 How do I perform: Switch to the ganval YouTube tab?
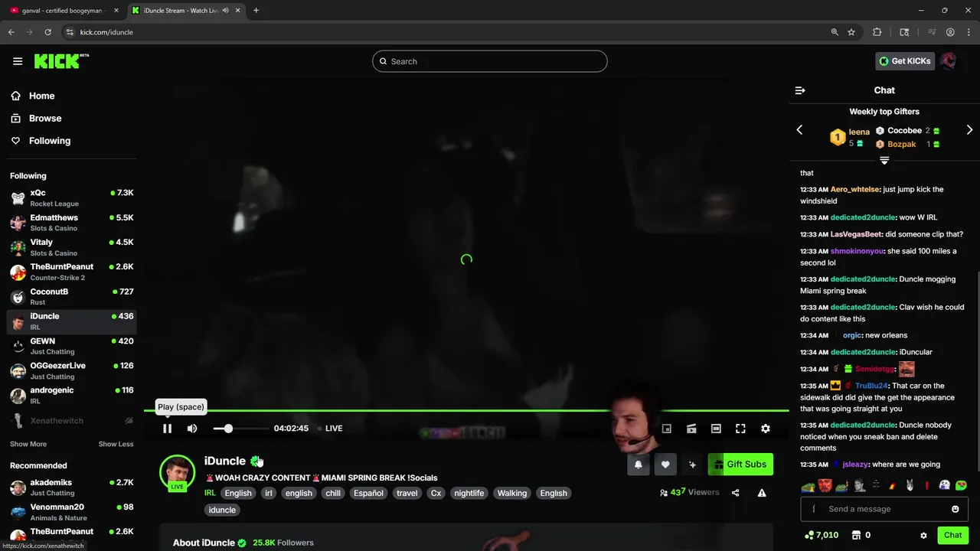click(x=61, y=11)
